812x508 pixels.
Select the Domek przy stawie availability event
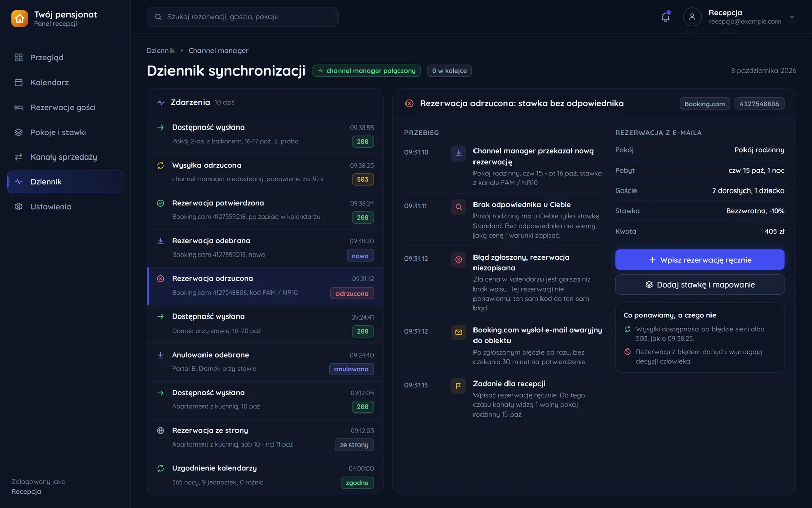pyautogui.click(x=265, y=324)
